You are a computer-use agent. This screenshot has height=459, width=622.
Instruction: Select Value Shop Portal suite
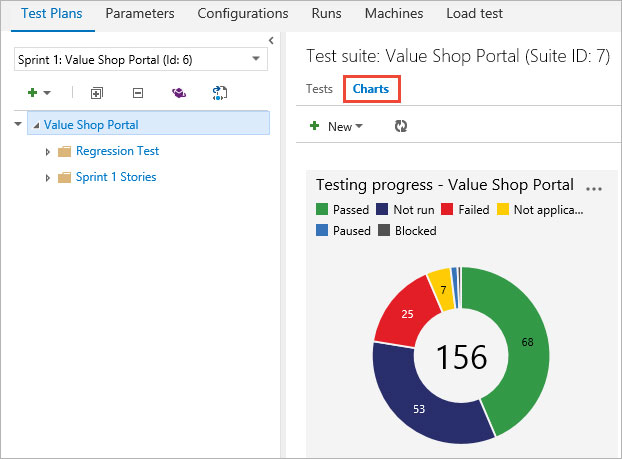coord(91,125)
